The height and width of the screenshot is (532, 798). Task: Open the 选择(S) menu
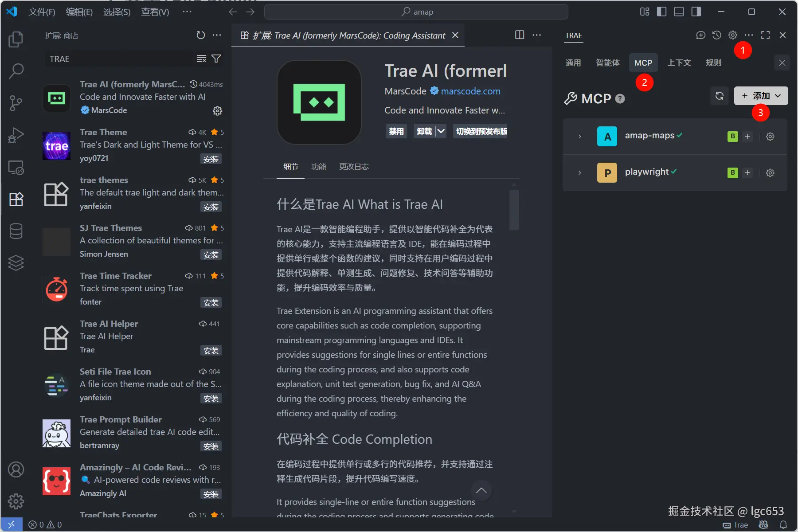coord(117,12)
